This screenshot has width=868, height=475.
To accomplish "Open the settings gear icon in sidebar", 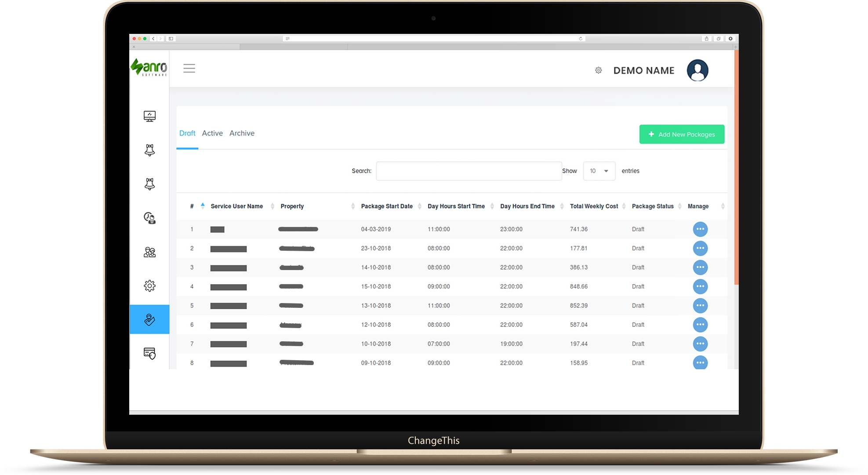I will (149, 285).
